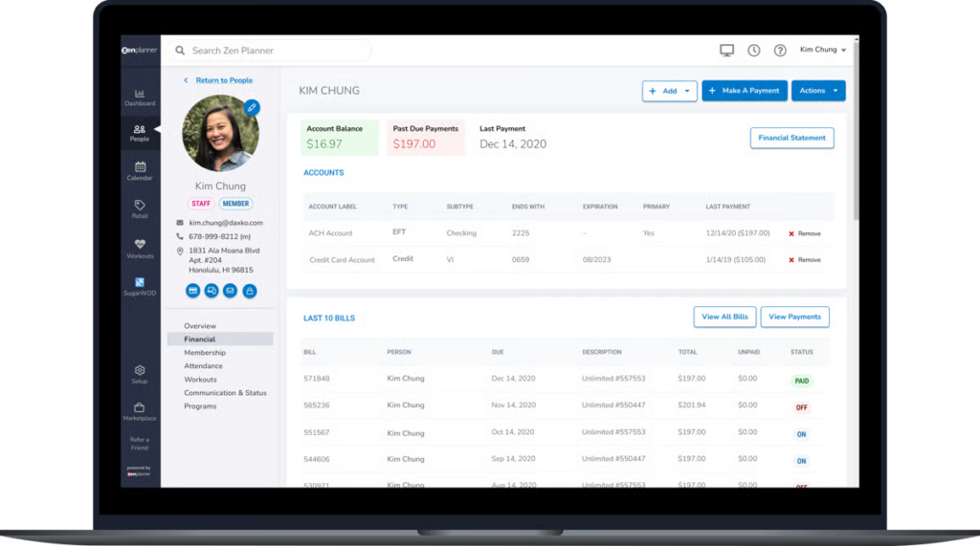Open the Dashboard from the sidebar
The width and height of the screenshot is (980, 546).
[140, 97]
